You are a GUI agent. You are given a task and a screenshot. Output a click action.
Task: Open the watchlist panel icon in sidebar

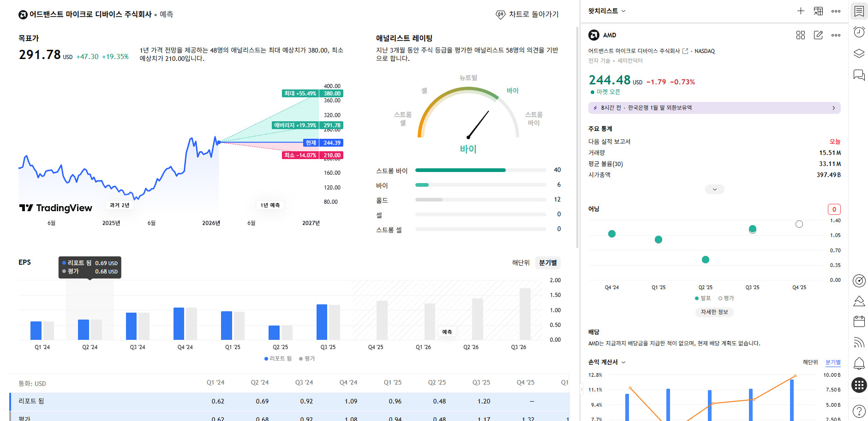[859, 11]
